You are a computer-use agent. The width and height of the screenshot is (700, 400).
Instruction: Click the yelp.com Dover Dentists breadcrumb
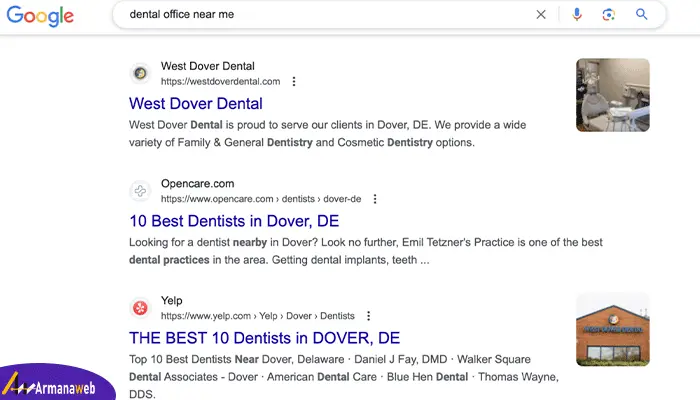coord(258,316)
